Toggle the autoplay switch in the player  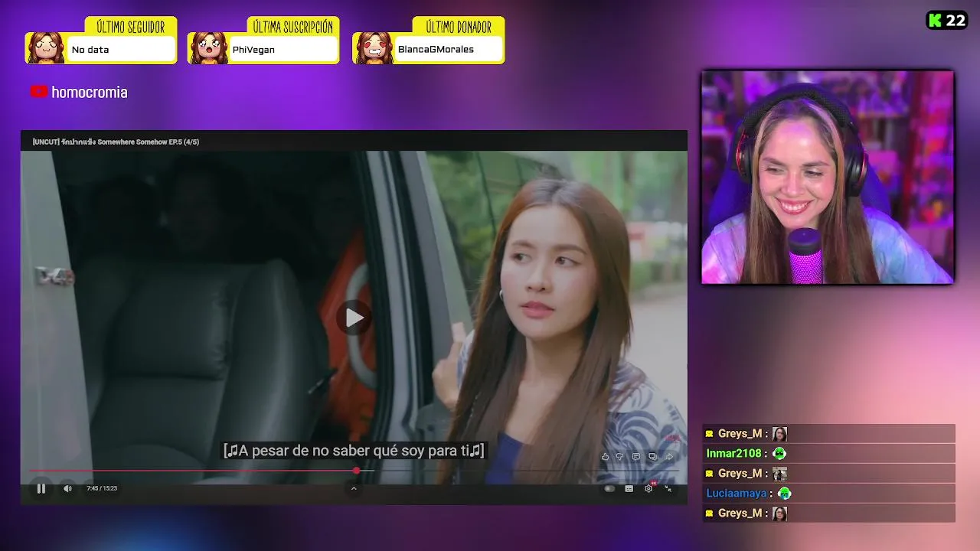click(x=609, y=488)
